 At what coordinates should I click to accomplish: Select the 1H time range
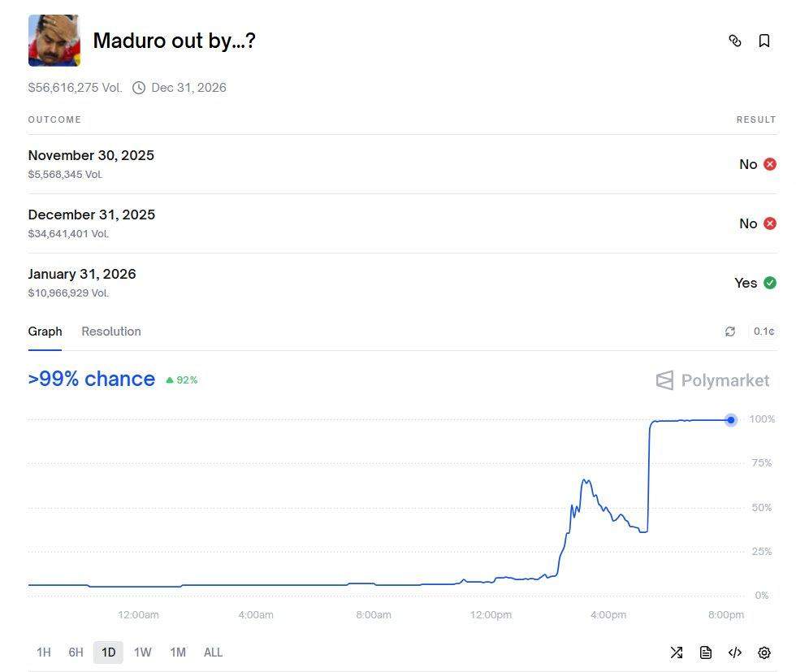(x=44, y=652)
